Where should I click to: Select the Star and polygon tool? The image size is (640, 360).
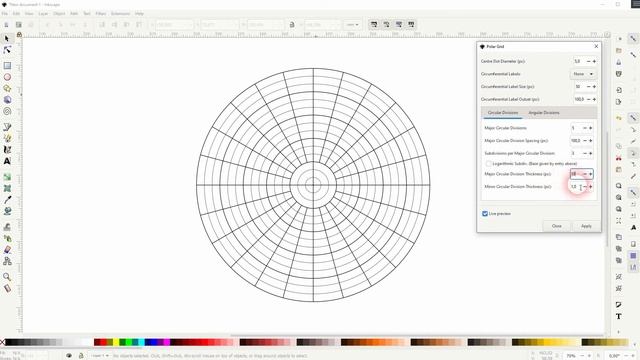pyautogui.click(x=7, y=88)
